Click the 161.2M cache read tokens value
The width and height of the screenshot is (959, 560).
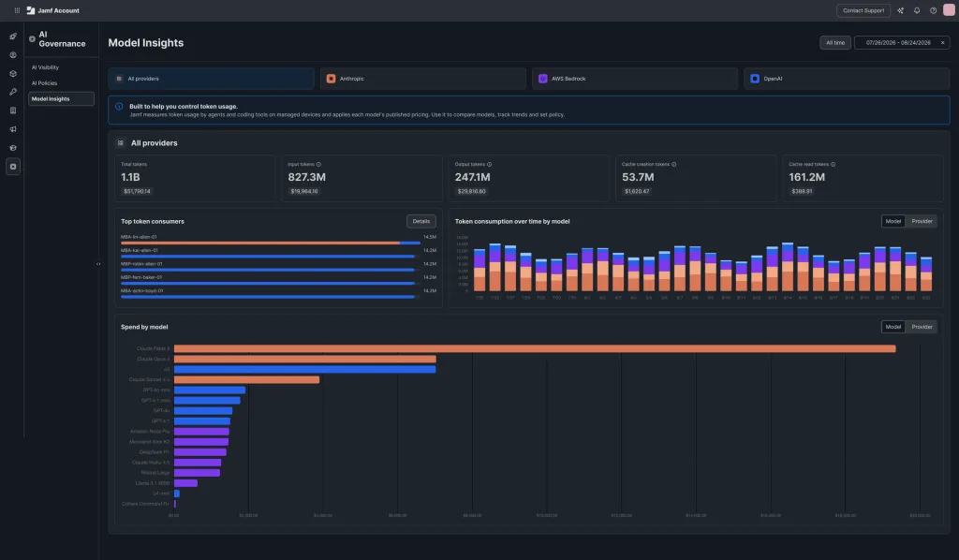click(x=806, y=177)
